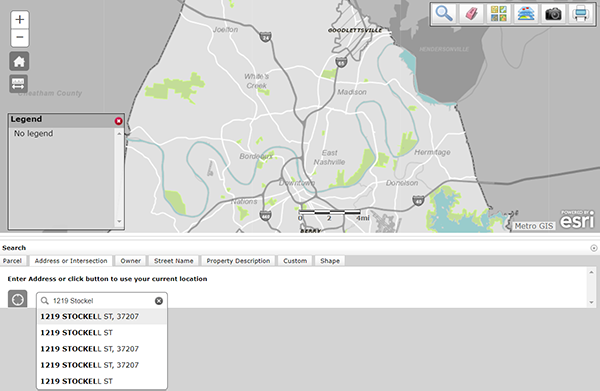Use current location crosshair button
The image size is (600, 391).
18,299
